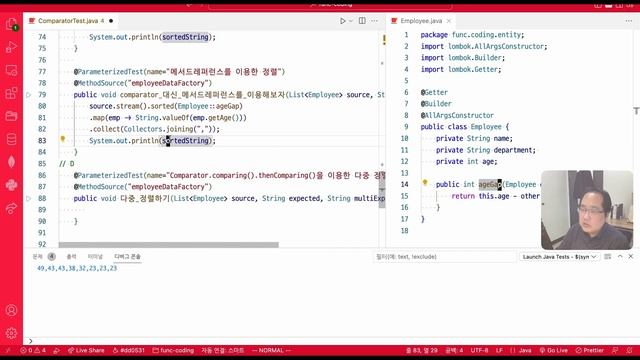Viewport: 640px width, 360px height.
Task: Run test at line 88 gutter arrow
Action: point(29,198)
